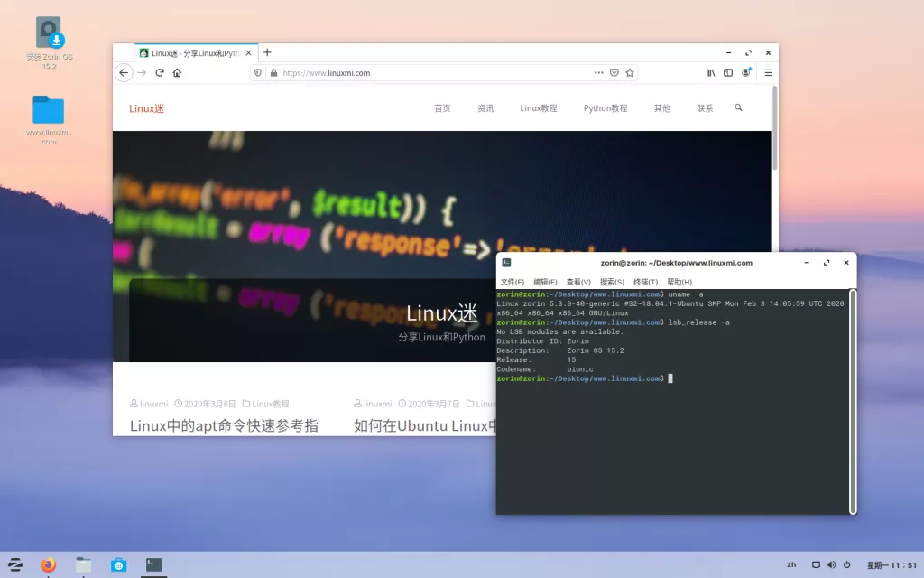Click the website search magnifier icon

(738, 107)
